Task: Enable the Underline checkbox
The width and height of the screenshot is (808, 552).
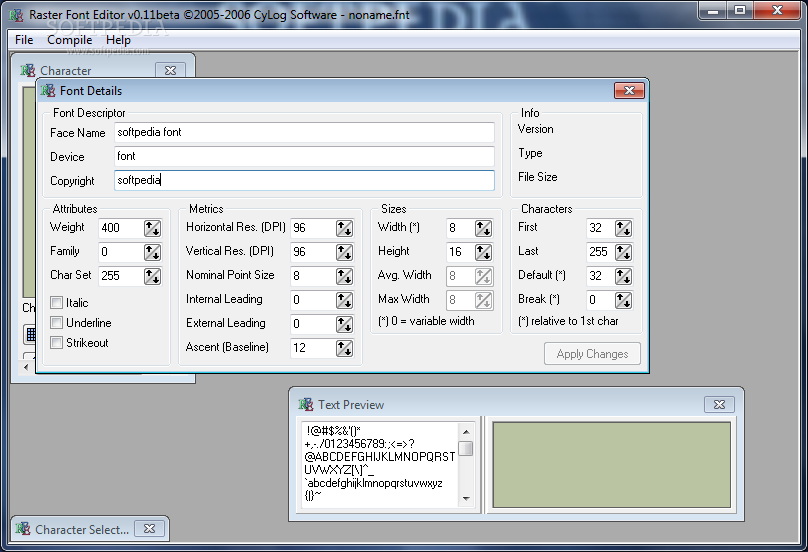Action: pyautogui.click(x=57, y=323)
